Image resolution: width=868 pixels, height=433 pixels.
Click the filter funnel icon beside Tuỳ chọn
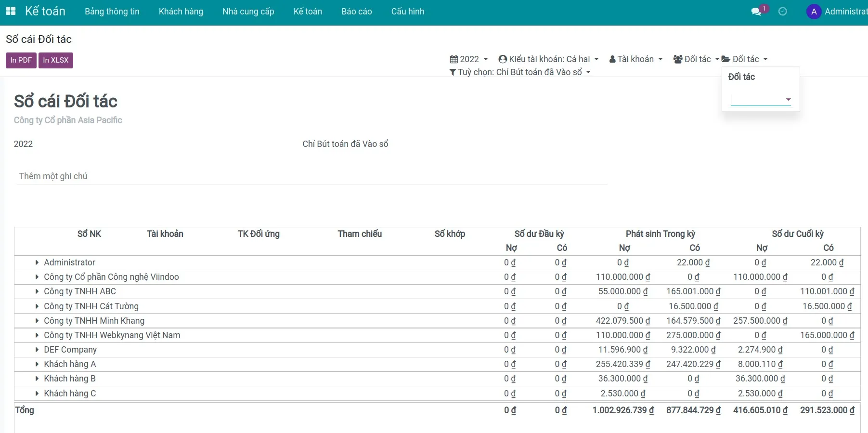[x=453, y=72]
